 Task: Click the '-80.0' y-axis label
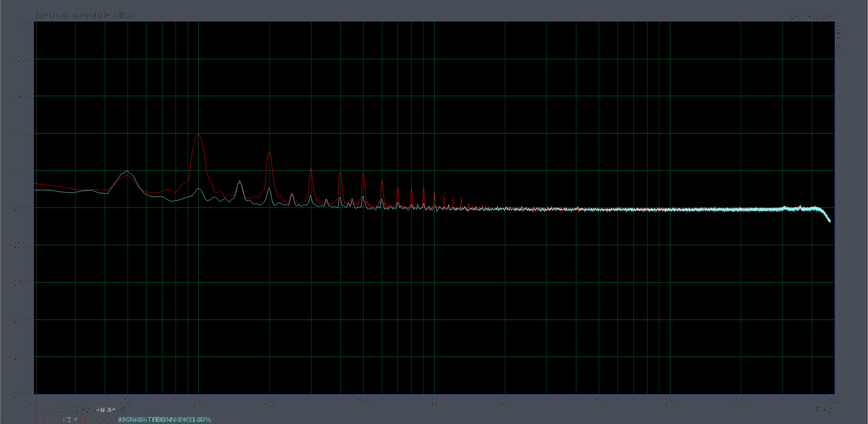point(23,171)
